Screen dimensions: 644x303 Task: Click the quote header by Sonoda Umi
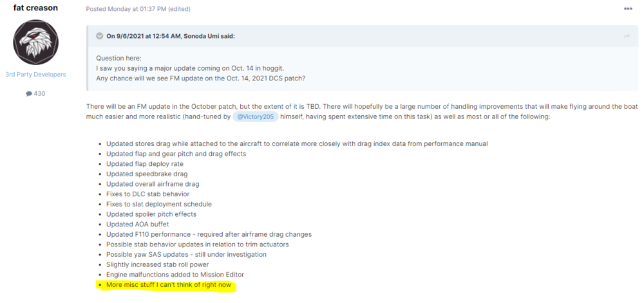171,36
